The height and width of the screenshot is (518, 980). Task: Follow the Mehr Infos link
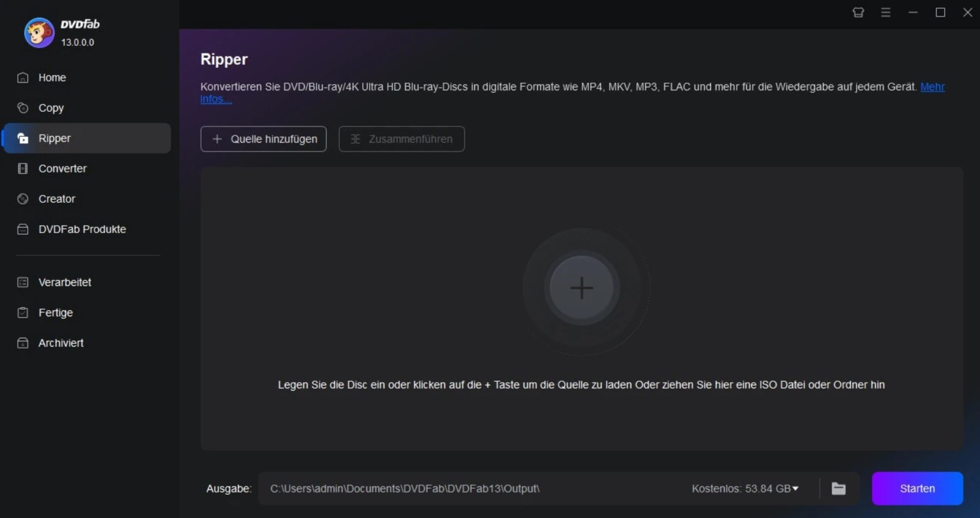[x=932, y=87]
